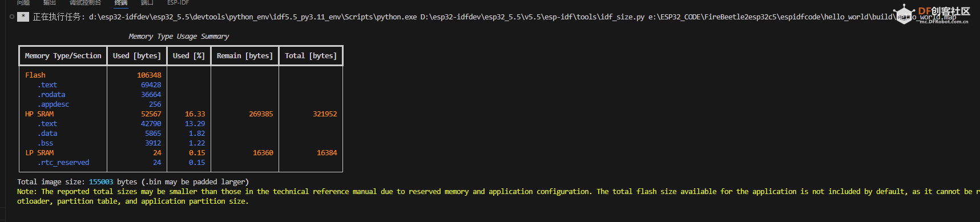Click the Remain [bytes] column header
980x222 pixels.
click(x=245, y=56)
